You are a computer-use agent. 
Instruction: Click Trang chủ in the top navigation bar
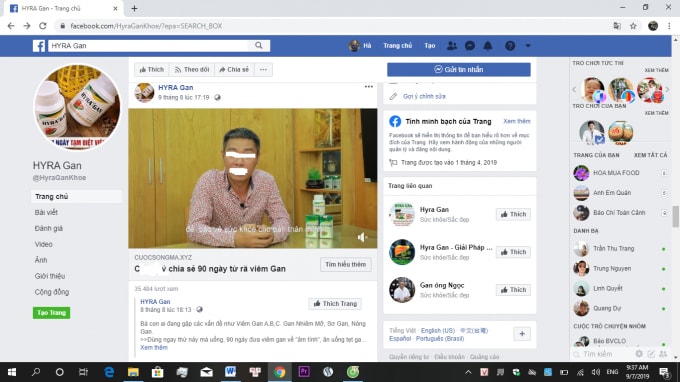point(398,46)
